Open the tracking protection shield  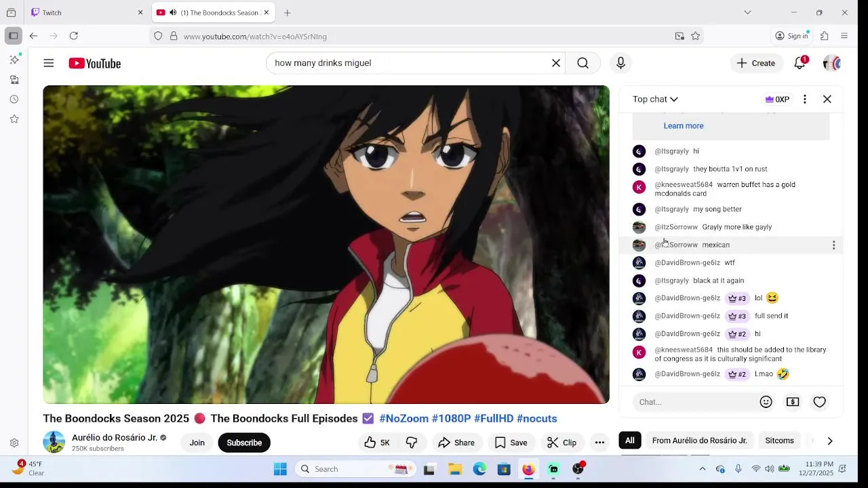[158, 36]
